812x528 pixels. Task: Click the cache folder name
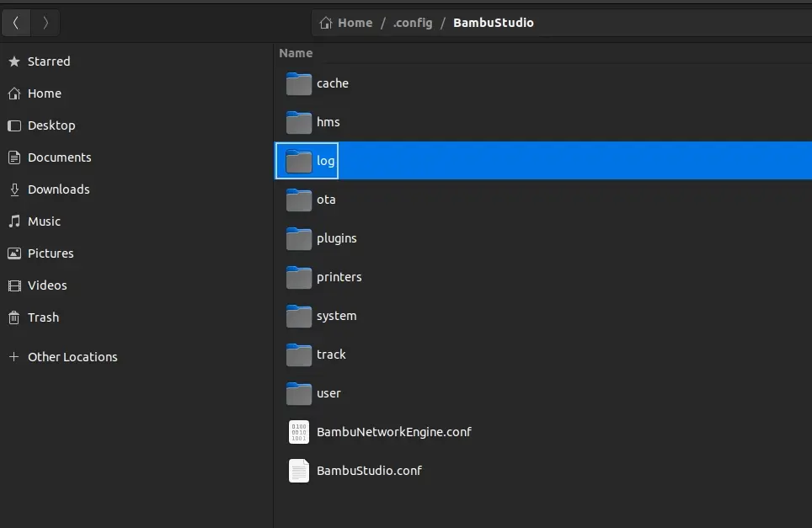click(x=333, y=83)
